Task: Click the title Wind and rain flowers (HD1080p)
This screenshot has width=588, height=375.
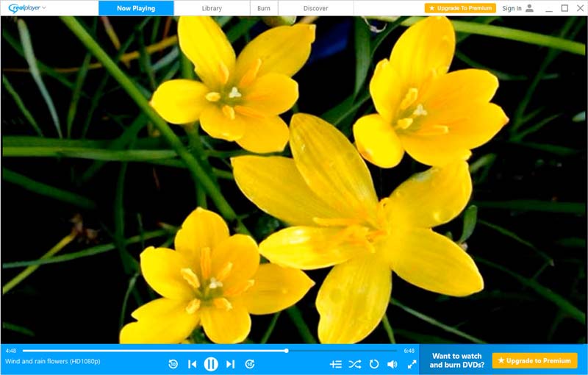Action: pyautogui.click(x=53, y=362)
